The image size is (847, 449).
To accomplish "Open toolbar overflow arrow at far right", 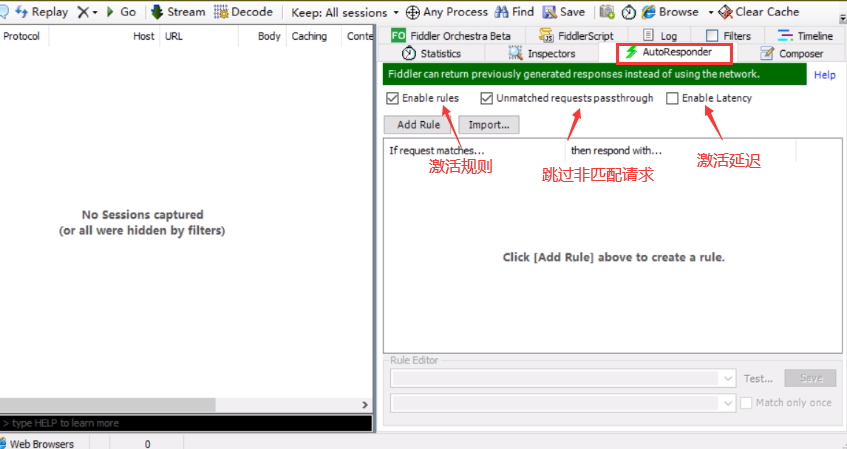I will tap(843, 18).
